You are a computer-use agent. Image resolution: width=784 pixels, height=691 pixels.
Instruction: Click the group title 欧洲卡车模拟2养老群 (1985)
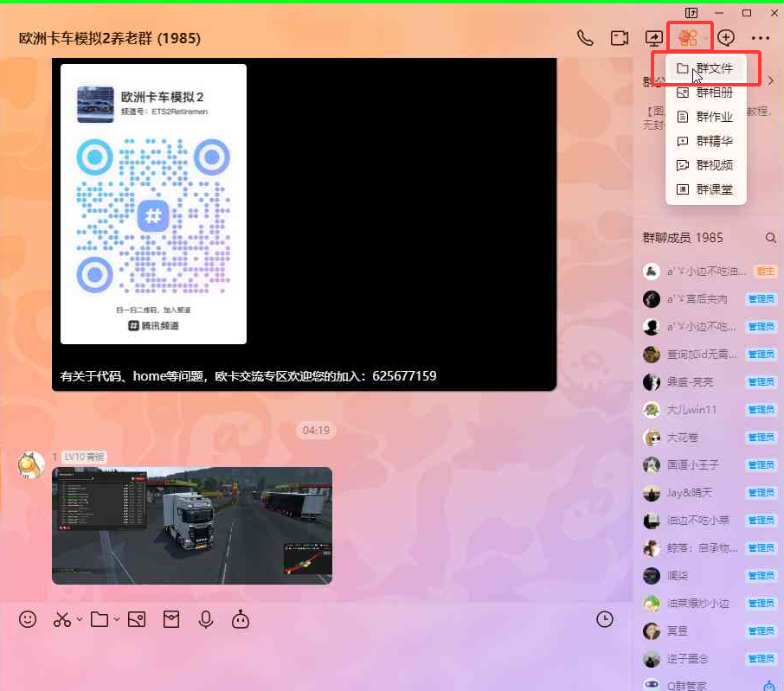[x=110, y=38]
